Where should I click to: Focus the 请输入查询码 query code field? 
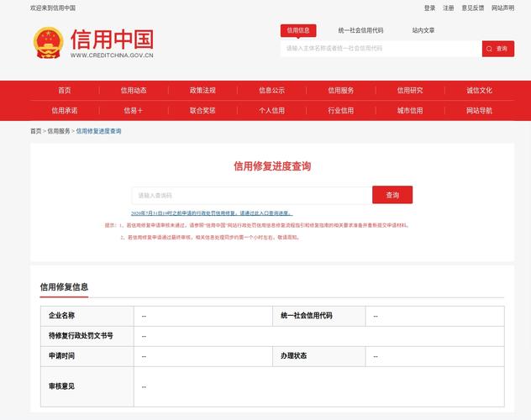click(x=252, y=195)
